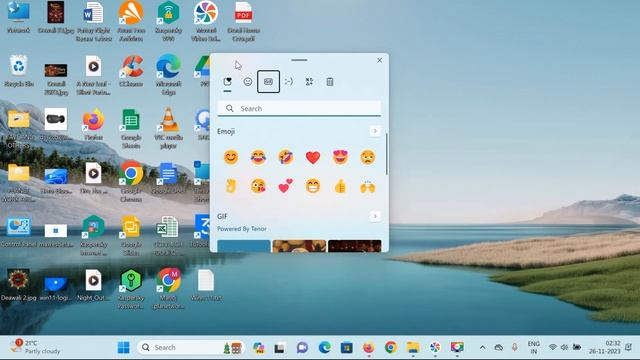Open the Recently used tab in emoji panel
The image size is (640, 360).
pyautogui.click(x=228, y=82)
